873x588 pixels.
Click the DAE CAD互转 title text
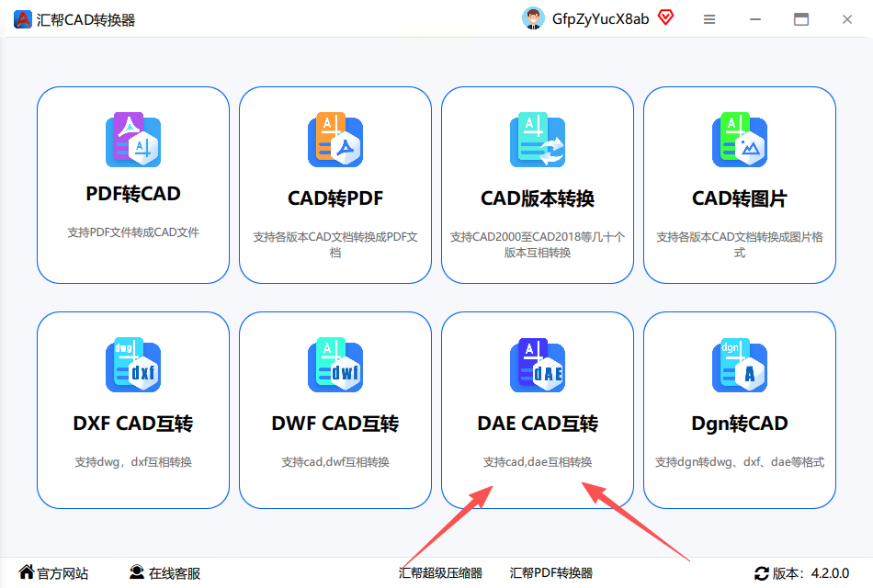(x=538, y=424)
